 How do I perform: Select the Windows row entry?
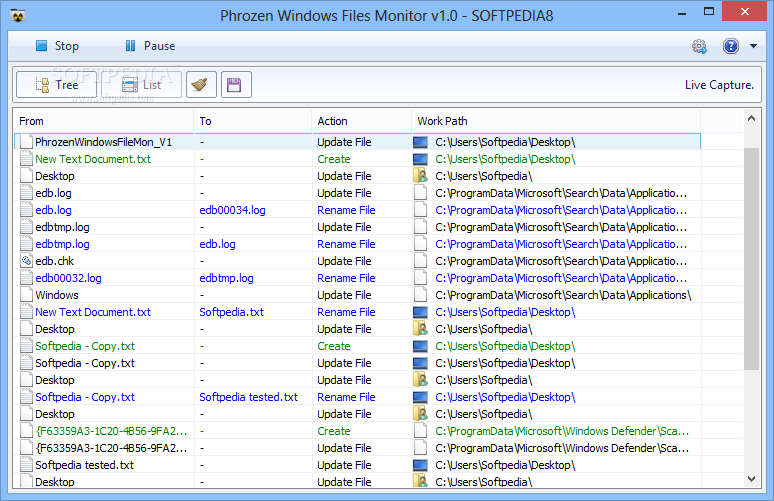[57, 295]
